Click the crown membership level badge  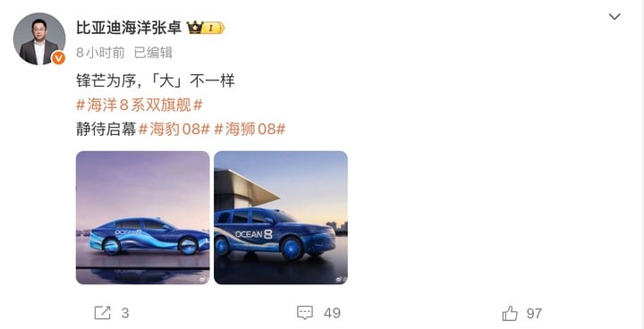tap(206, 28)
